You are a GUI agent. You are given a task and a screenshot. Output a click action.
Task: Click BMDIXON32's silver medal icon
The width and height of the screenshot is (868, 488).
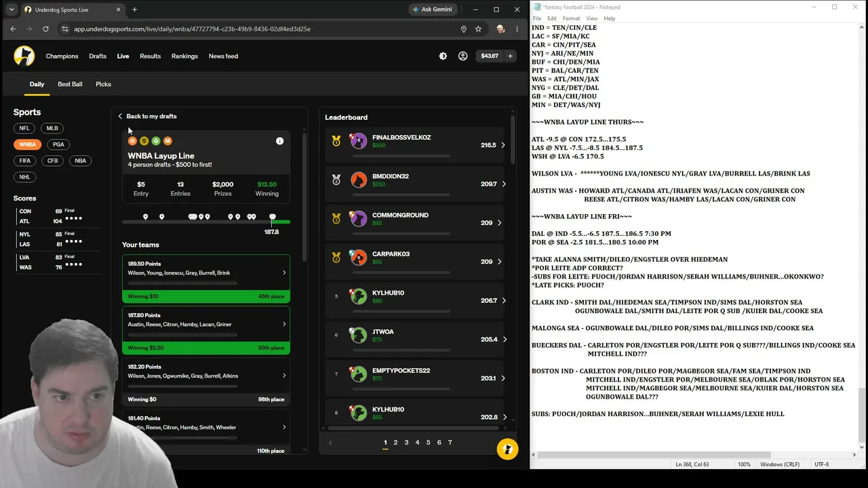336,180
